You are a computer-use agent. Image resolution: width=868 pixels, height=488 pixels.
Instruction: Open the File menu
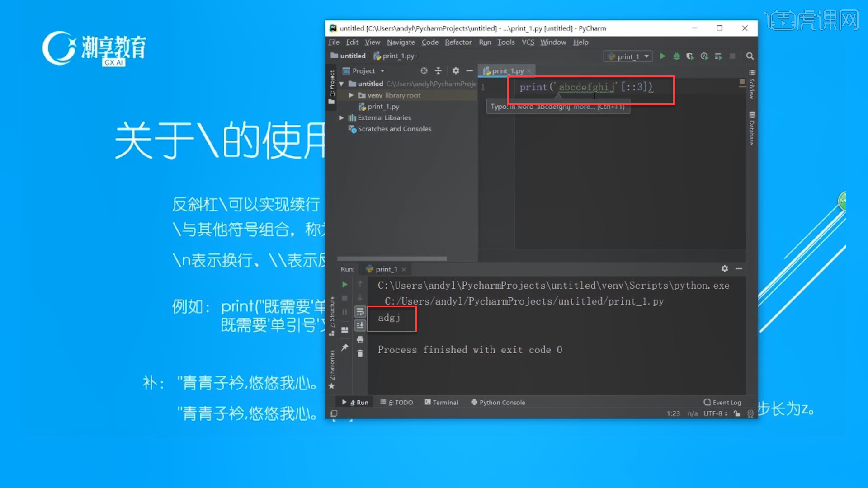[334, 42]
